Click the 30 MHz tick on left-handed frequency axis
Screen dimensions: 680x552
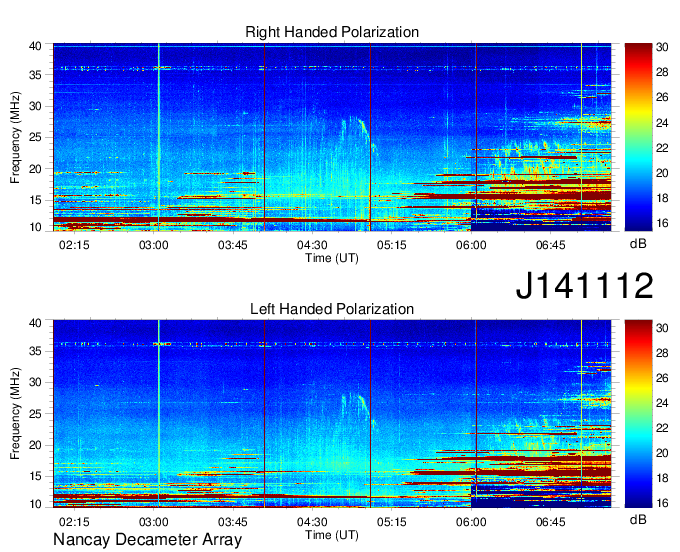[x=35, y=382]
